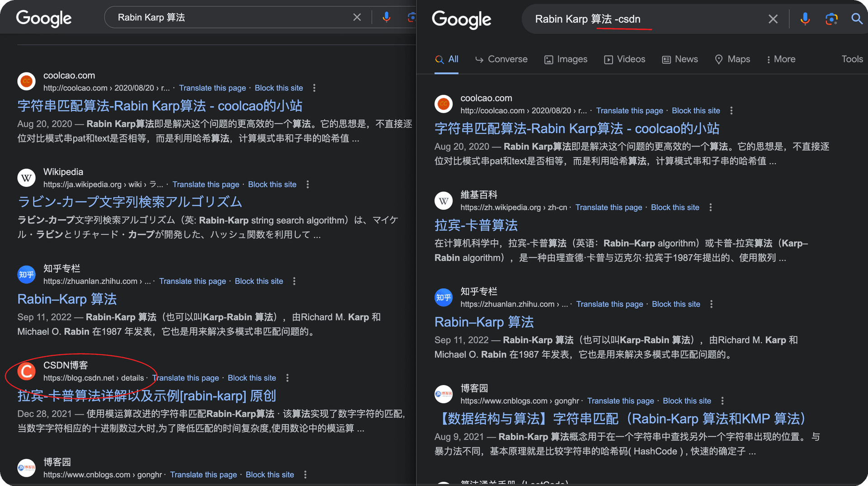Clear search text in left window
The image size is (868, 486).
357,17
